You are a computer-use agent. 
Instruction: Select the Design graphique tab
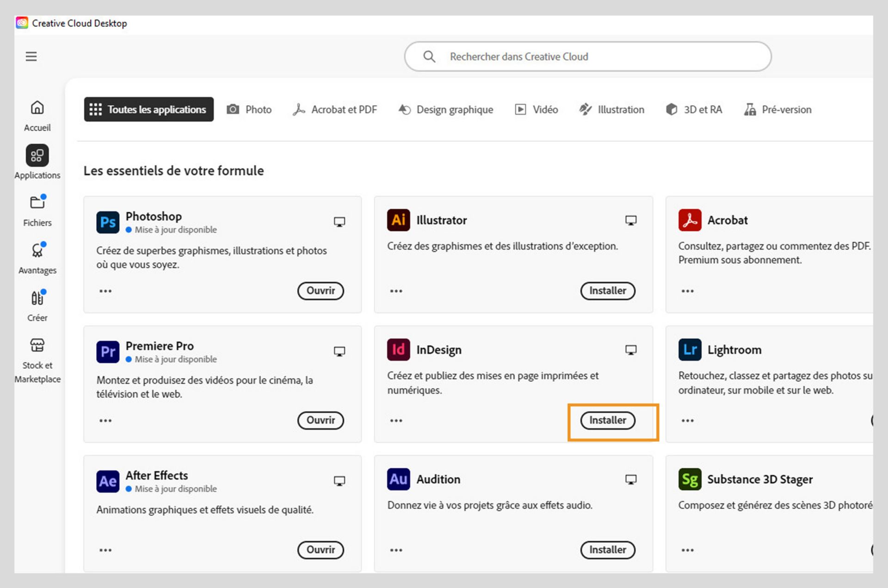[x=446, y=110]
